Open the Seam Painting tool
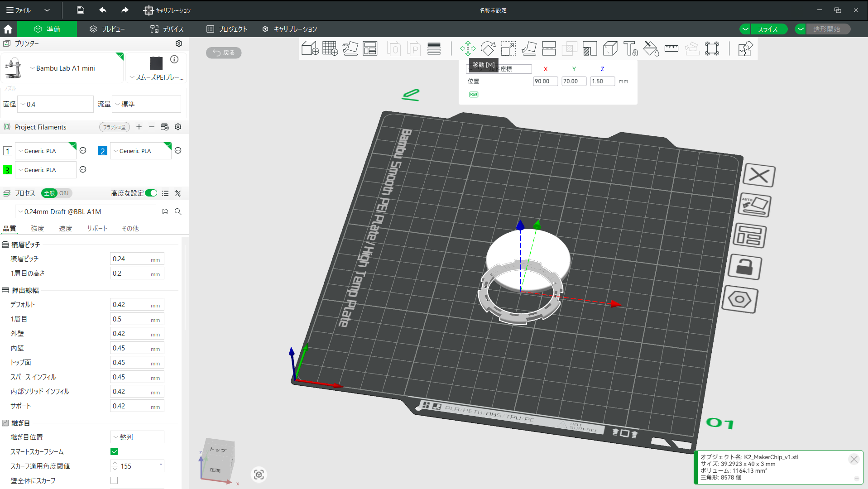Screen dimensions: 868x489 (x=610, y=48)
